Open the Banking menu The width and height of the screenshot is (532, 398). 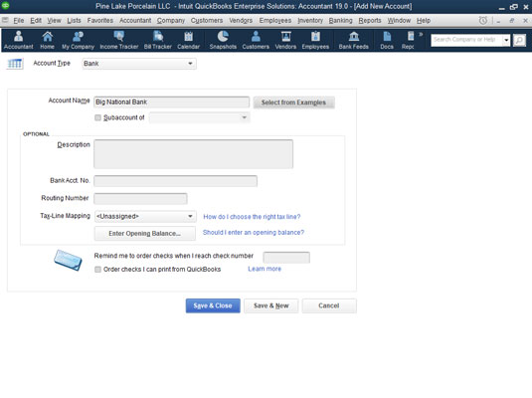tap(340, 20)
